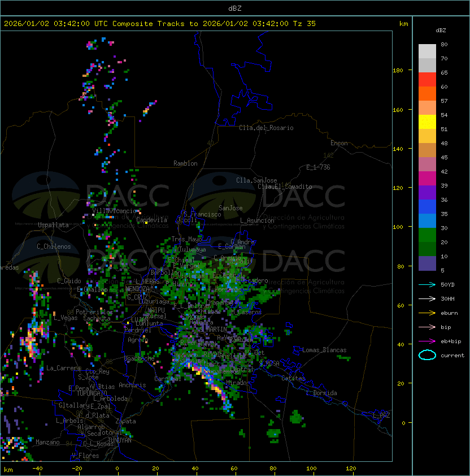
Task: Click the 'Villavicencio' map label
Action: [x=115, y=211]
